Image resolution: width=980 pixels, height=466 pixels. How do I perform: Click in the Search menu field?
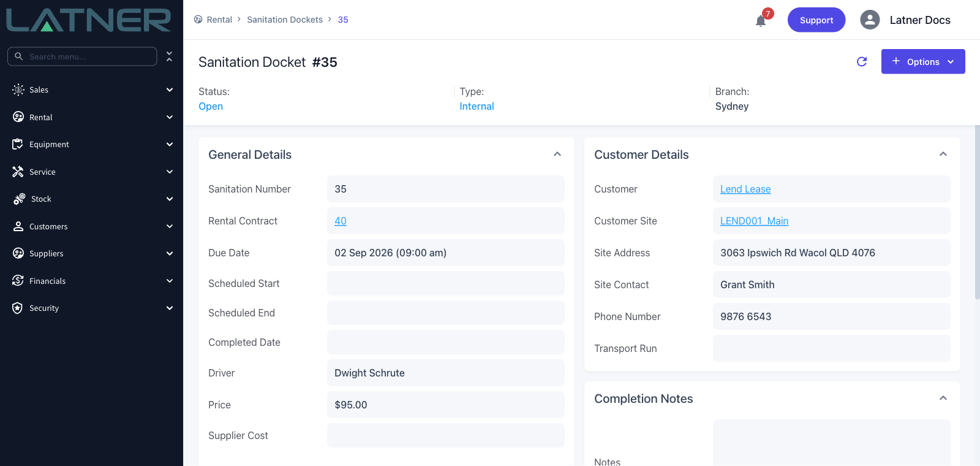click(82, 56)
